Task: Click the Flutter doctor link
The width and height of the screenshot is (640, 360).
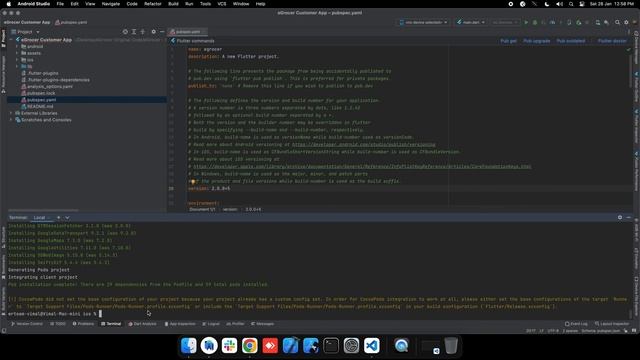Action: [612, 41]
